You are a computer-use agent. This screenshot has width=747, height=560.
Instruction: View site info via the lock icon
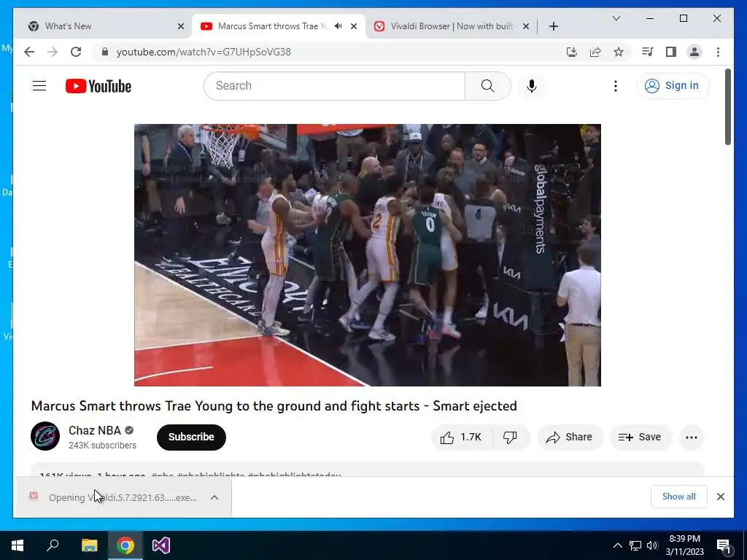coord(105,52)
